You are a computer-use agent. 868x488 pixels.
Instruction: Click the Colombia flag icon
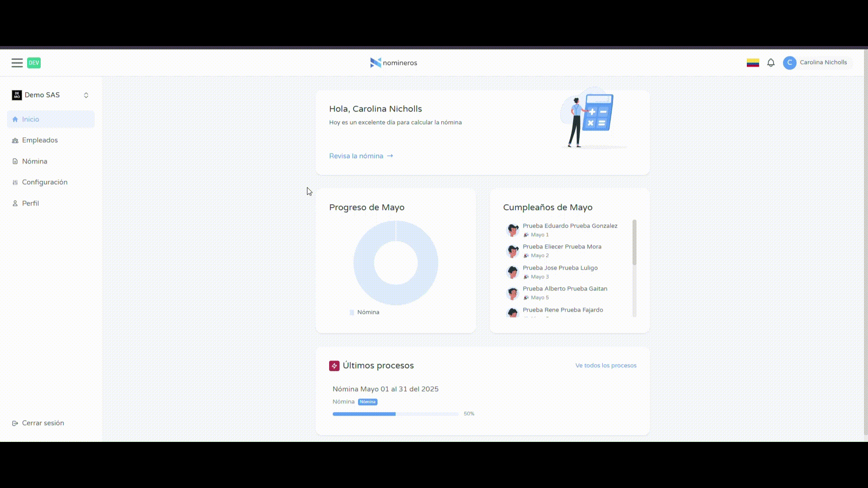coord(753,63)
